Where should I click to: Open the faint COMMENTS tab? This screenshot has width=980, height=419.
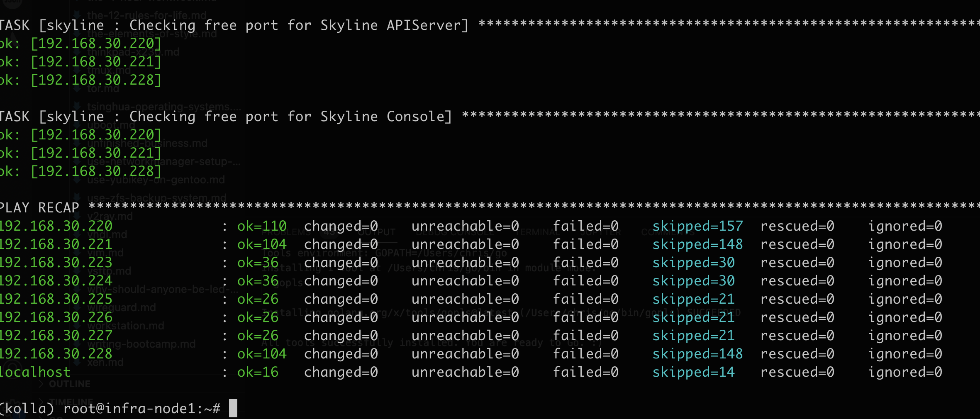pos(667,232)
